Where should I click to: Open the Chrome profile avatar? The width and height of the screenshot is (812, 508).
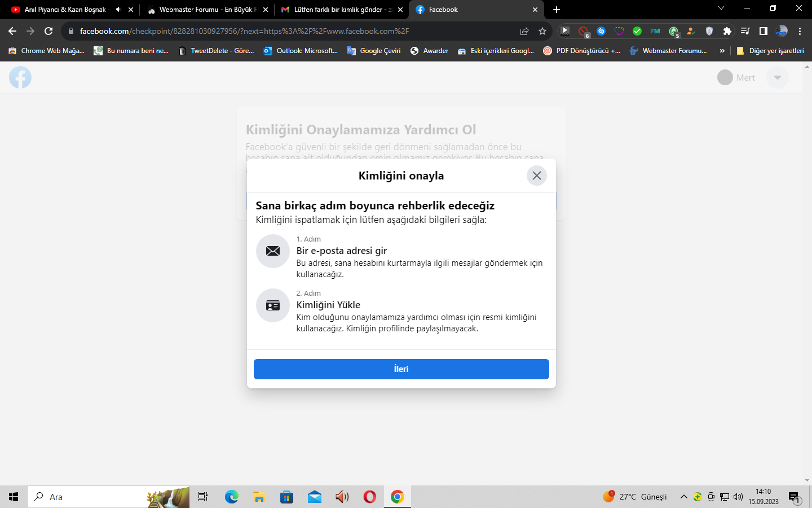782,31
